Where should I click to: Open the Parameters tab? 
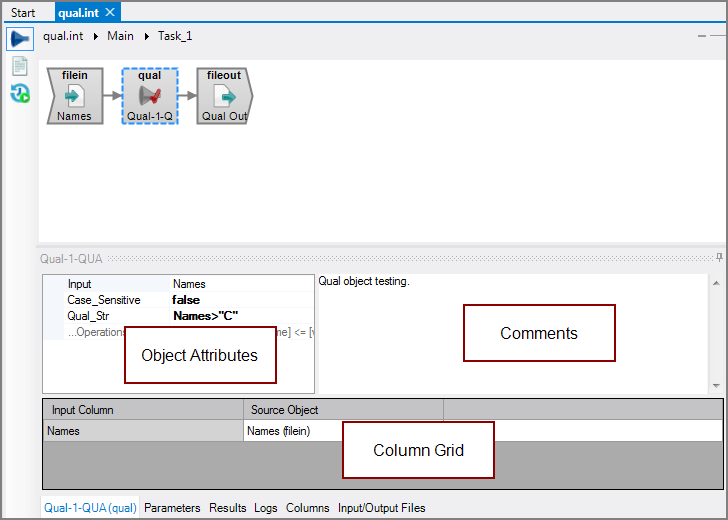pyautogui.click(x=172, y=508)
